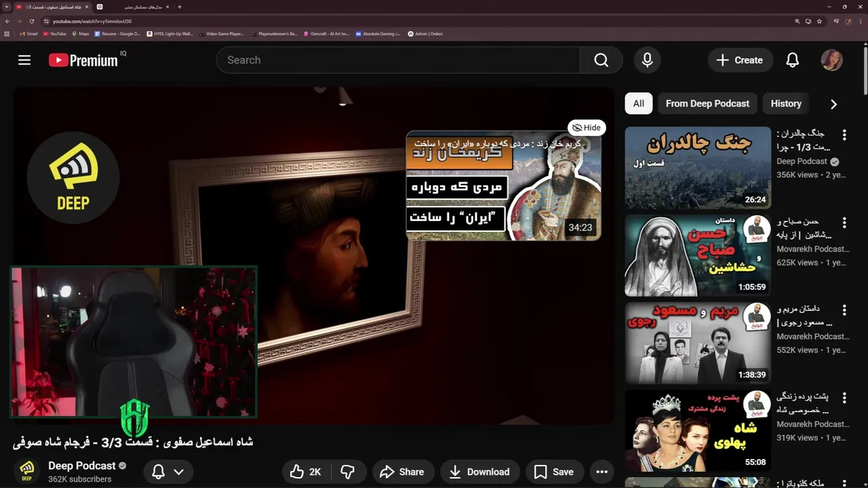Open options for Maryam and Masoud Rajavi video
The height and width of the screenshot is (488, 868).
pos(844,310)
